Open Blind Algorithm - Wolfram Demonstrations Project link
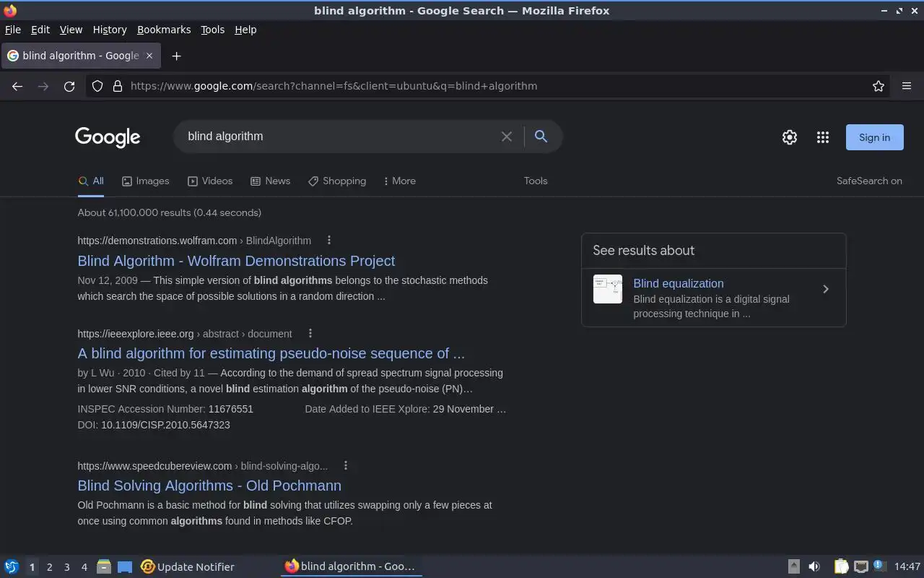This screenshot has height=578, width=924. pos(236,261)
